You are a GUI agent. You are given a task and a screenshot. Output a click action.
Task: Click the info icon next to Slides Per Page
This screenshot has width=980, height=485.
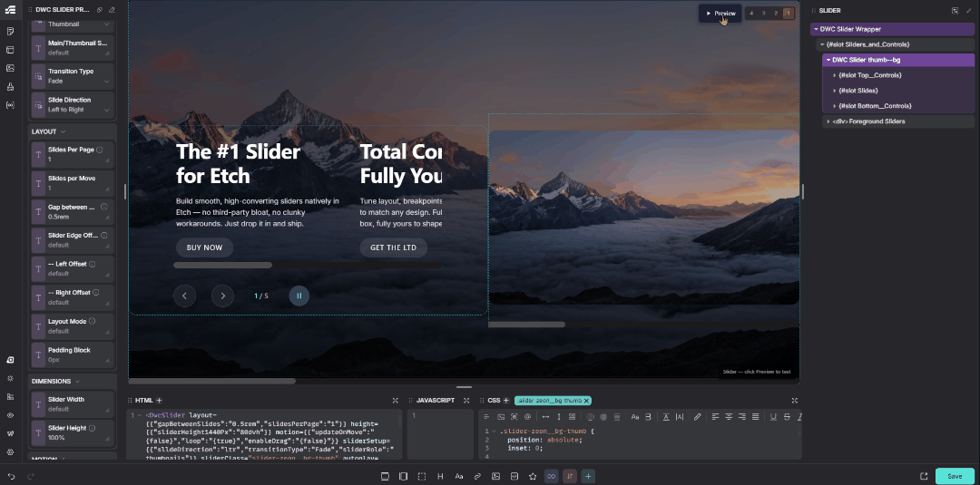(100, 150)
